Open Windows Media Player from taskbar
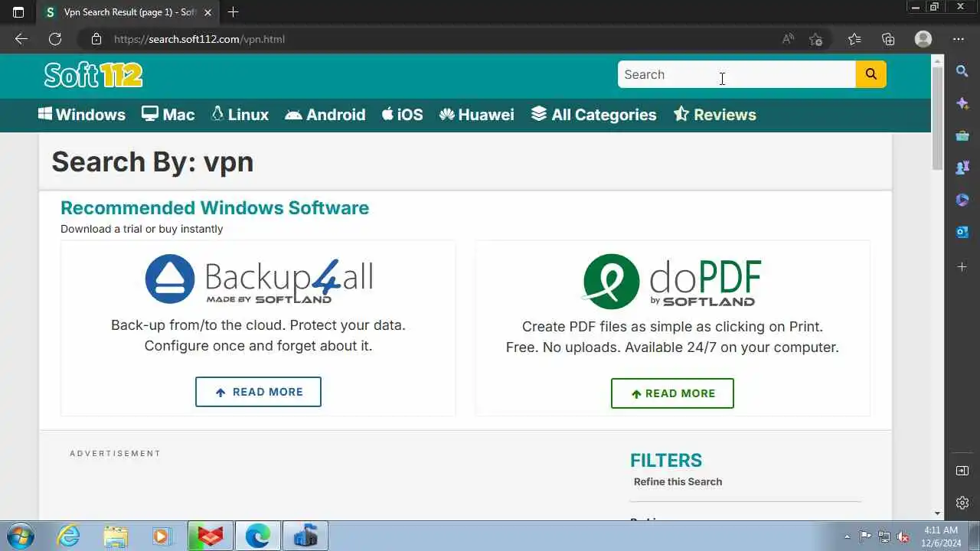Image resolution: width=980 pixels, height=551 pixels. click(x=162, y=536)
